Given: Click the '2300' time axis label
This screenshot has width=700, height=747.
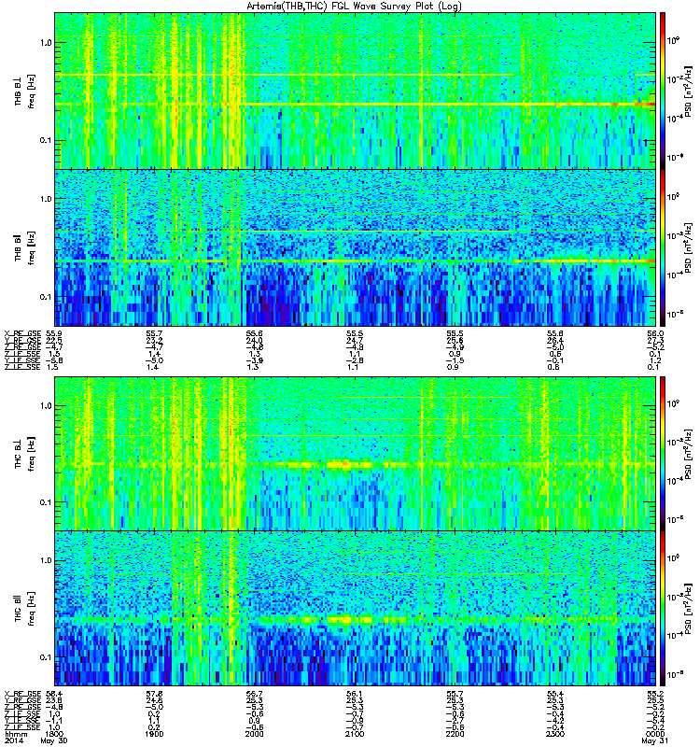Looking at the screenshot, I should pos(555,734).
